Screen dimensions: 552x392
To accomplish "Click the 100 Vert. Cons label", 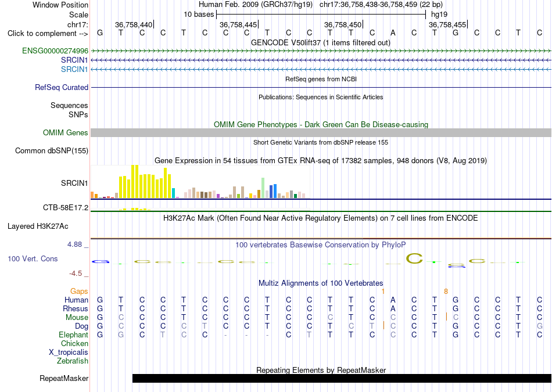I will tap(33, 258).
